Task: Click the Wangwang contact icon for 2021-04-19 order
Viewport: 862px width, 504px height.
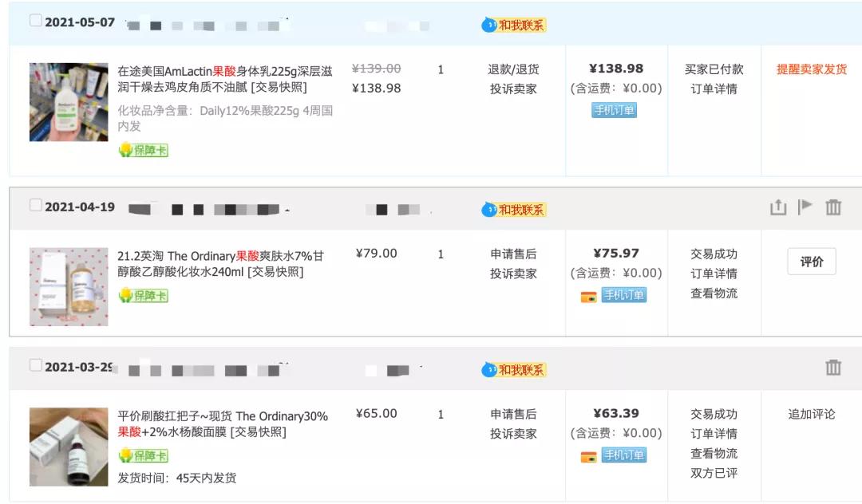Action: click(x=489, y=210)
